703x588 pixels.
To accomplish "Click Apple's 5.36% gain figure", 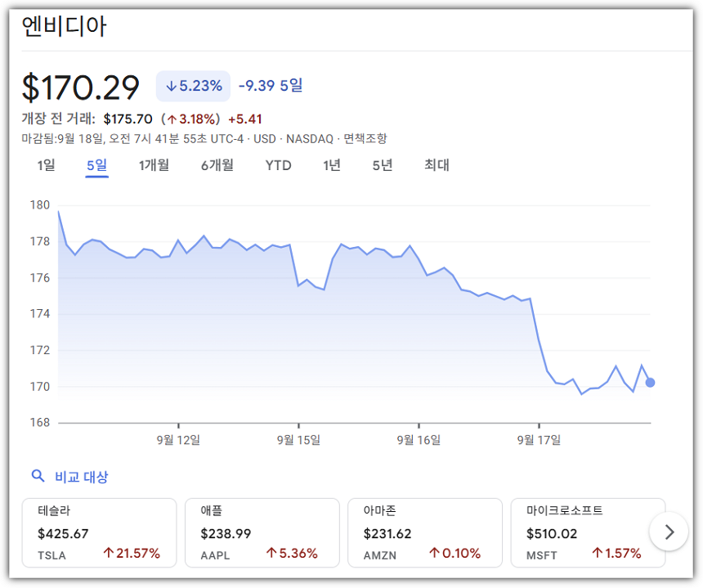I will pos(292,554).
